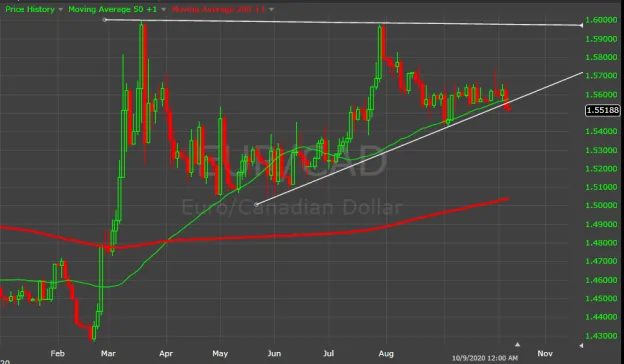Select the rising trendline's circle start handle
The image size is (624, 364).
pos(256,204)
